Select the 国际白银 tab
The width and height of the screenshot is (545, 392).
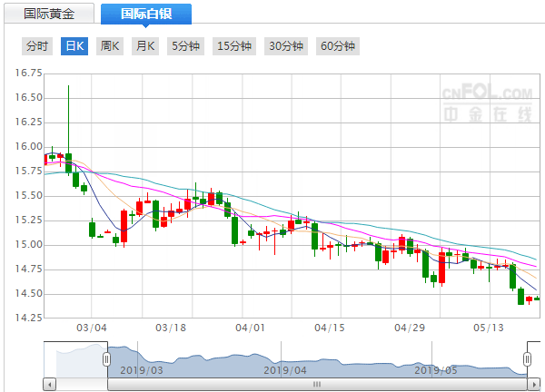point(145,14)
